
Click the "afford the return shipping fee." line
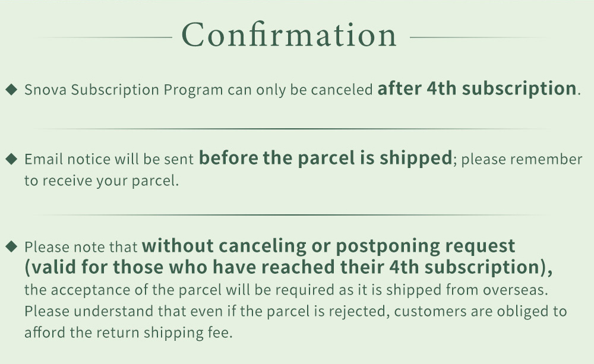tap(128, 333)
